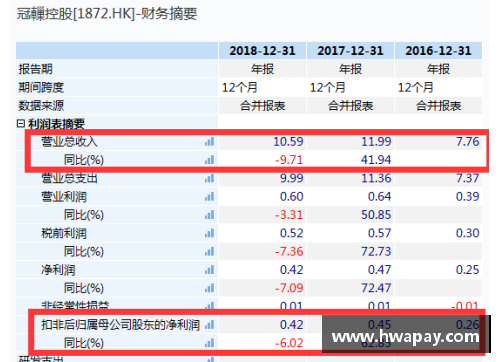The width and height of the screenshot is (500, 362).
Task: Select the 50.85 growth cell
Action: coord(376,215)
